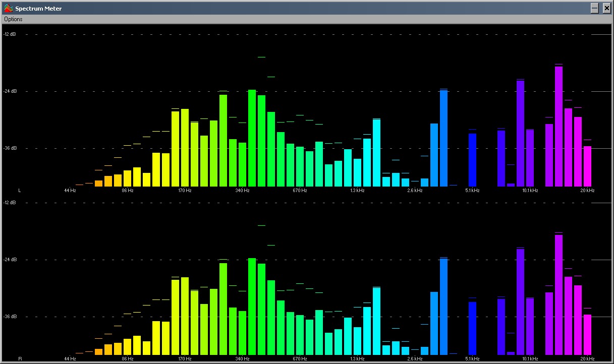This screenshot has width=614, height=364.
Task: Click the highest green peak marker in left channel
Action: pos(261,57)
